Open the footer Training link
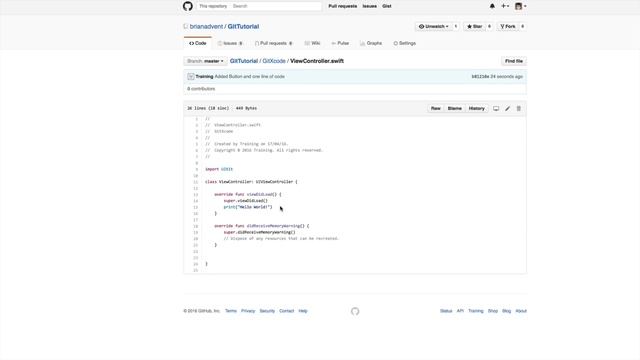This screenshot has height=360, width=640. coord(476,311)
